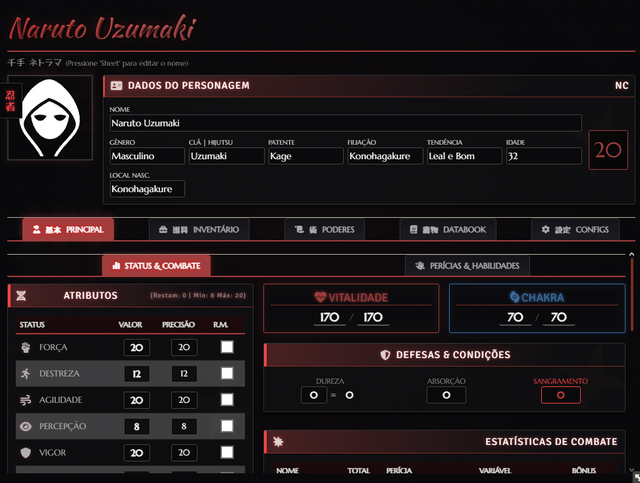This screenshot has width=640, height=483.
Task: Enable the R.M. checkbox for Agilidade
Action: pyautogui.click(x=227, y=399)
